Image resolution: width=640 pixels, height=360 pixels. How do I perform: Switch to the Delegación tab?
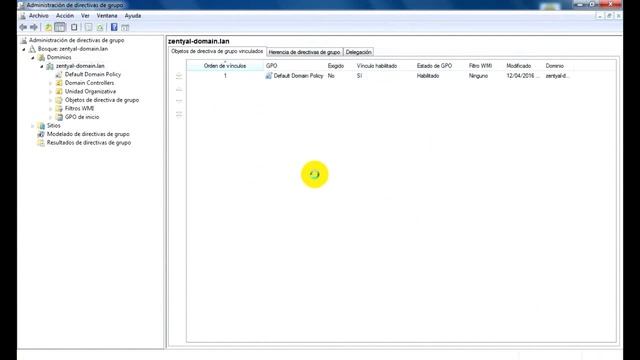tap(358, 52)
